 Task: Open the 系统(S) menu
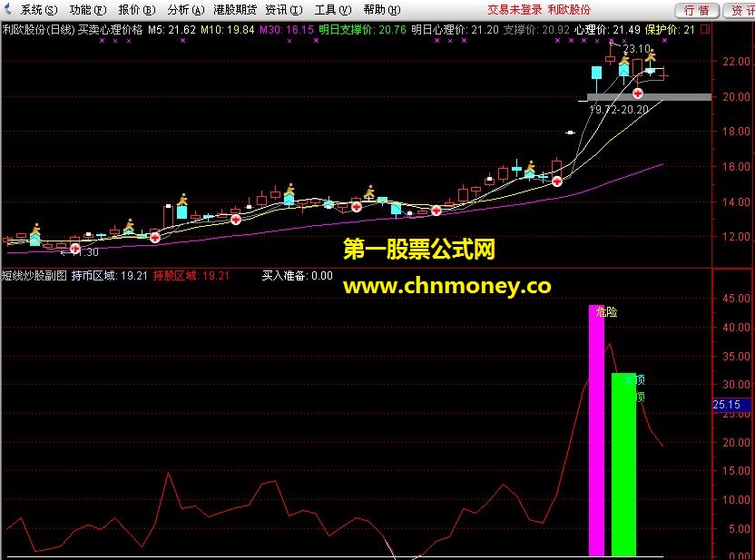[38, 10]
